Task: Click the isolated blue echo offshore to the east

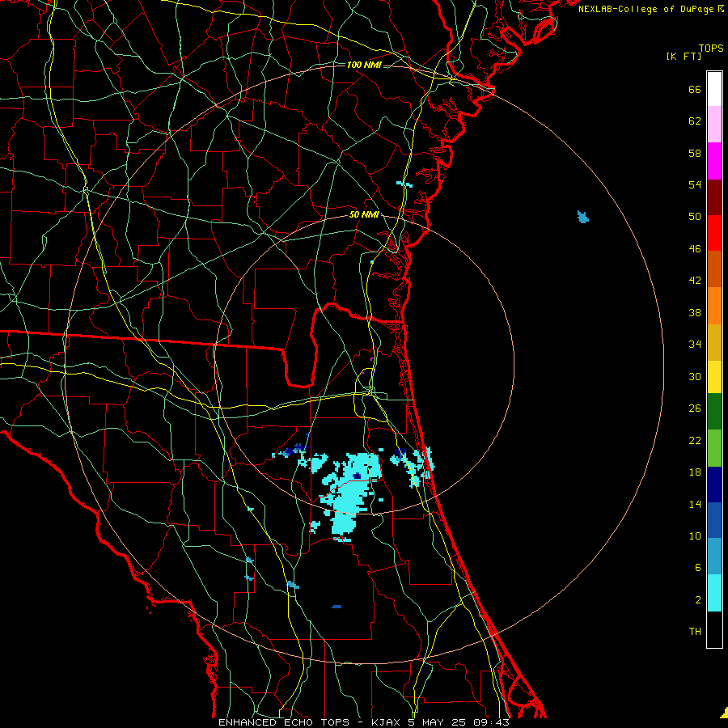Action: click(582, 217)
